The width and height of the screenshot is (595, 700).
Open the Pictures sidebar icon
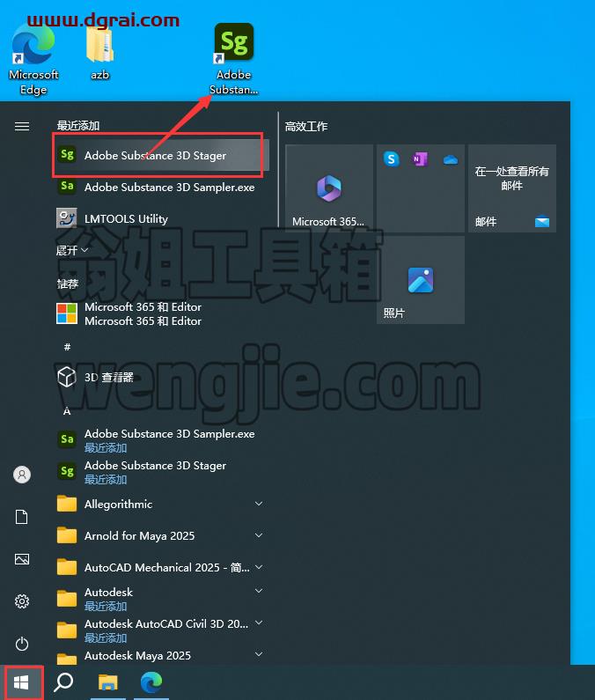point(22,559)
